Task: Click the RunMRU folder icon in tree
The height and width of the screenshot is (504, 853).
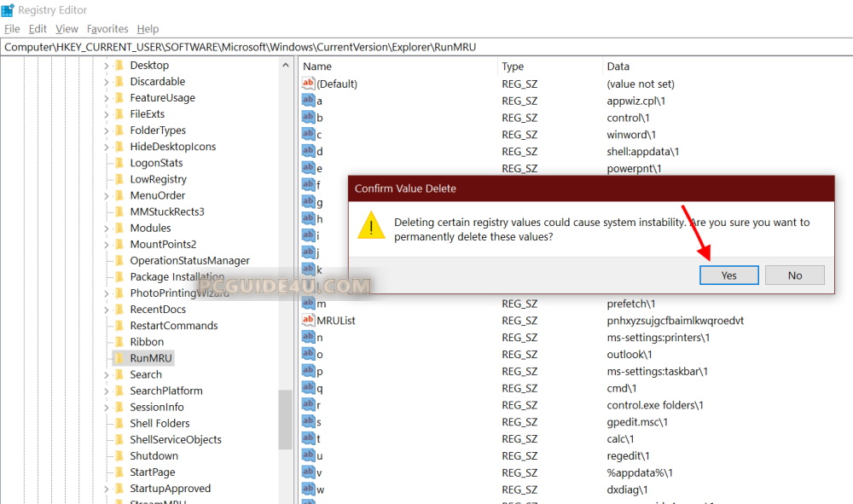Action: pyautogui.click(x=119, y=358)
